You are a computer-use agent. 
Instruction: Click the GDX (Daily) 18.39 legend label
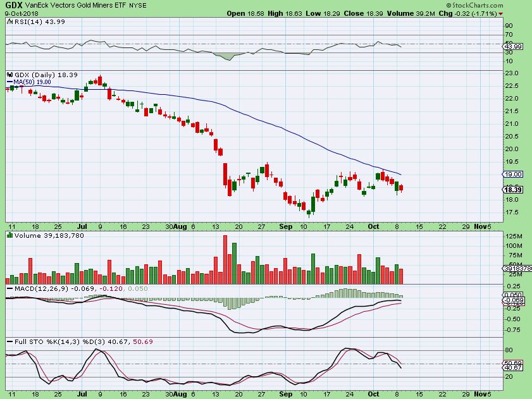point(46,75)
